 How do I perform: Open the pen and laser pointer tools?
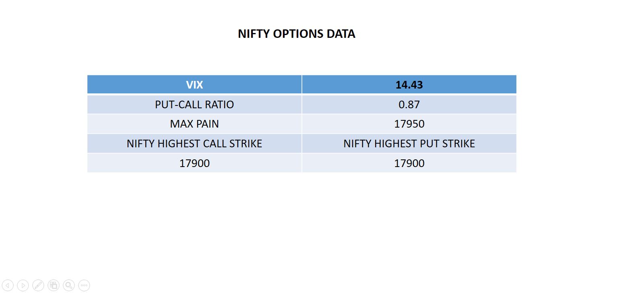(38, 285)
